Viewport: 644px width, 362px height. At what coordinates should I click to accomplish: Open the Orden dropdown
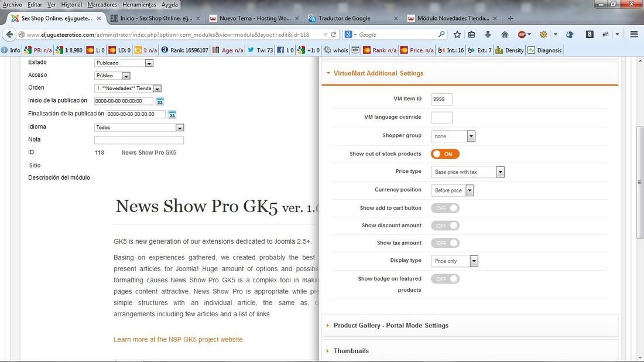(128, 88)
